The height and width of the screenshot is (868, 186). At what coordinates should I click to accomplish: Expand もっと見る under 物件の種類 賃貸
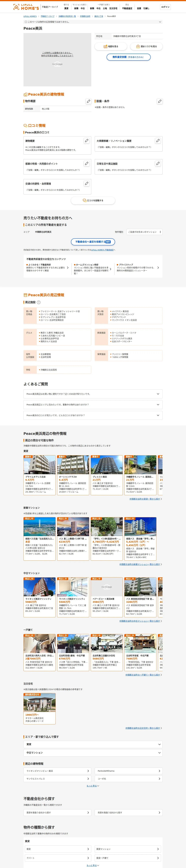pos(93,865)
